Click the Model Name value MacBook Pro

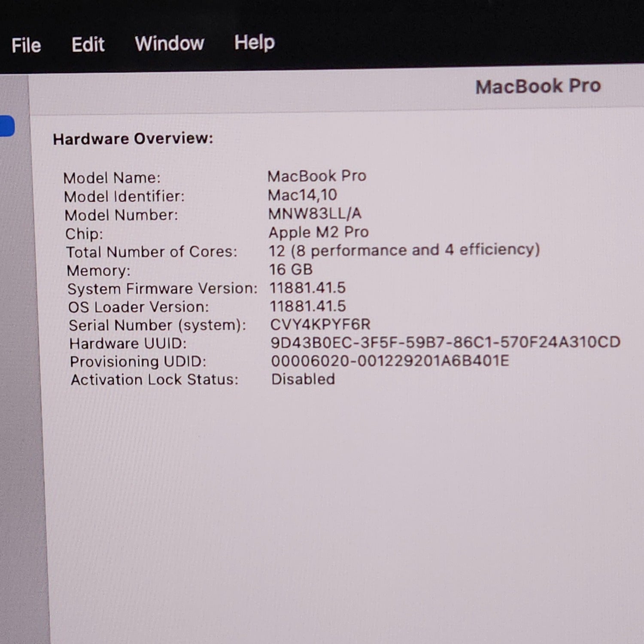pos(317,176)
